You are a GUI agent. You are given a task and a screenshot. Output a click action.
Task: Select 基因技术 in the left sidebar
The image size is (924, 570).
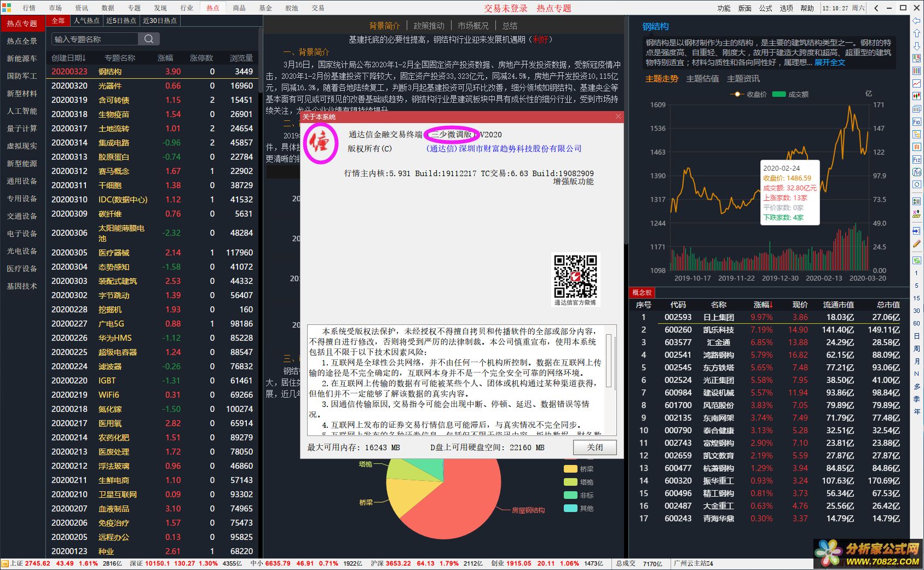click(x=22, y=286)
